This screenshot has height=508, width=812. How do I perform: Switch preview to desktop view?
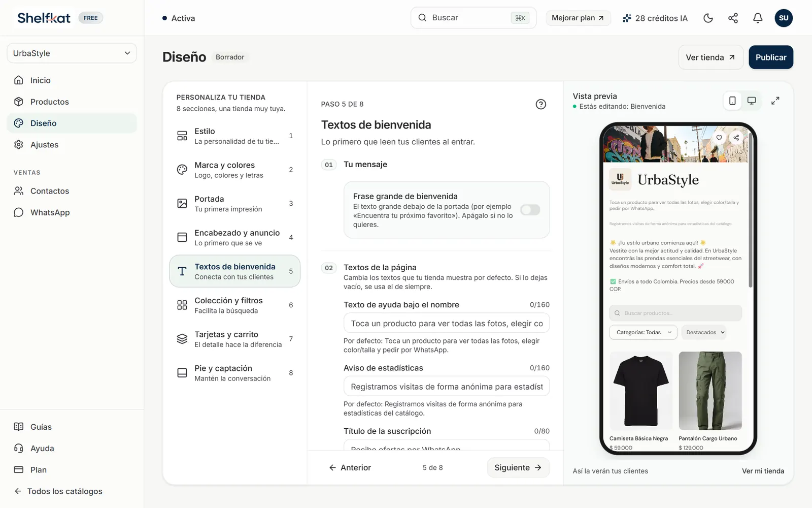[752, 101]
